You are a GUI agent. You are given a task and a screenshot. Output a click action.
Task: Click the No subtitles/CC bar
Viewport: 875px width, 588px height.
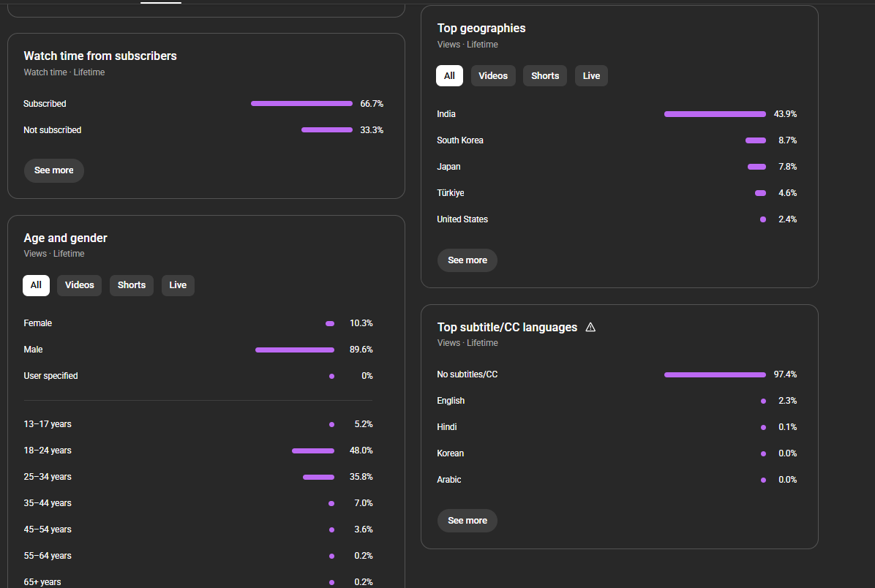(715, 374)
